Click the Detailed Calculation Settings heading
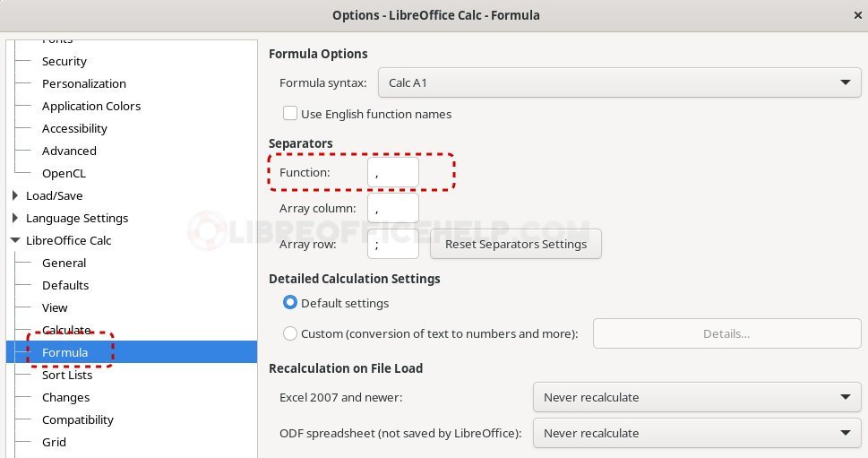The image size is (868, 458). click(x=355, y=279)
